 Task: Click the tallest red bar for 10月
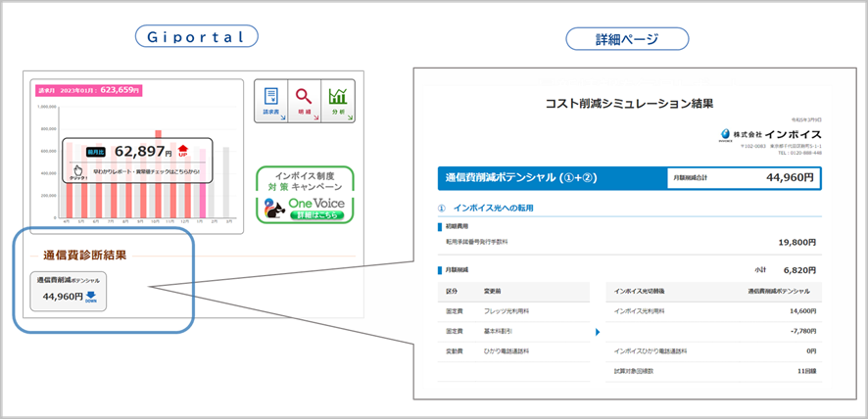tap(158, 173)
